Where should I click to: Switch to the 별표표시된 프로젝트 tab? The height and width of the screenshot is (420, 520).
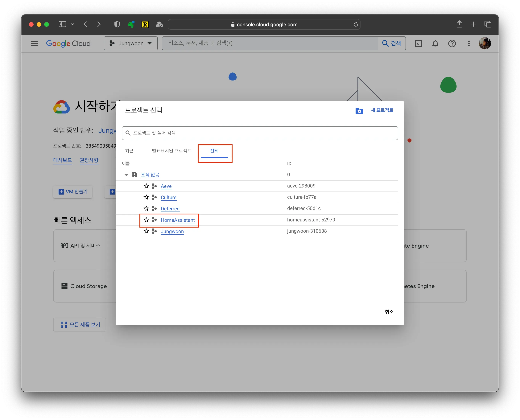coord(171,151)
